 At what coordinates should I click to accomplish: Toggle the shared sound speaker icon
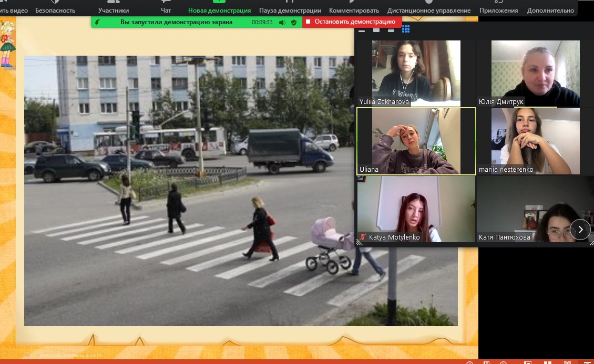pos(282,22)
